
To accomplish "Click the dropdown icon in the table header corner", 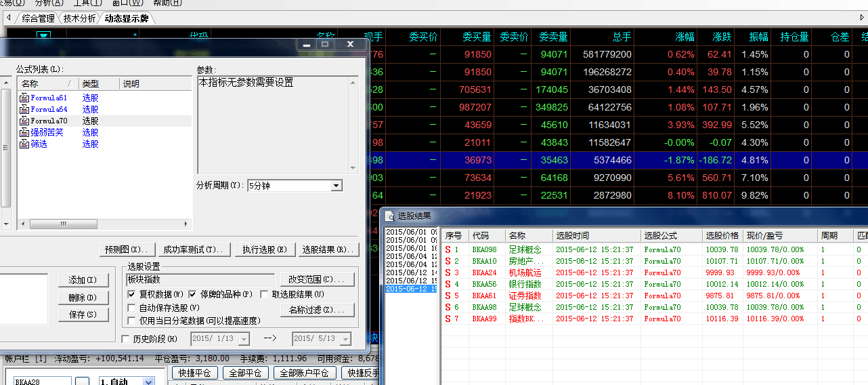I will coord(44,37).
